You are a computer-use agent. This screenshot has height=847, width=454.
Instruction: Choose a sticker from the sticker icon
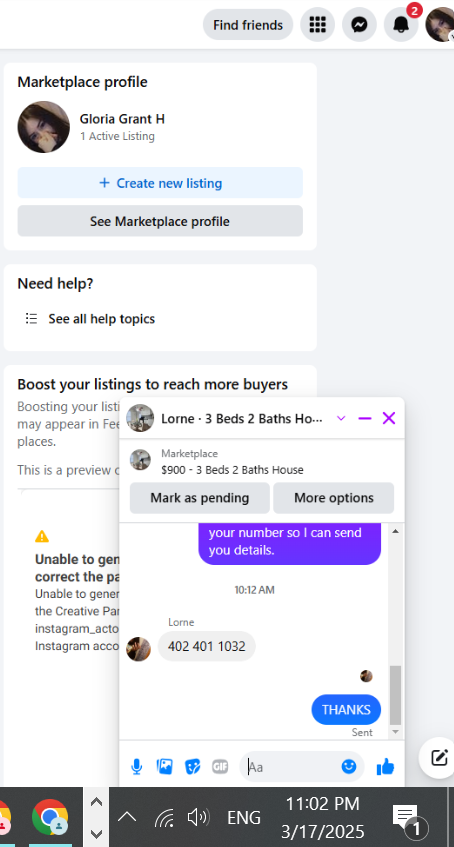pos(192,766)
